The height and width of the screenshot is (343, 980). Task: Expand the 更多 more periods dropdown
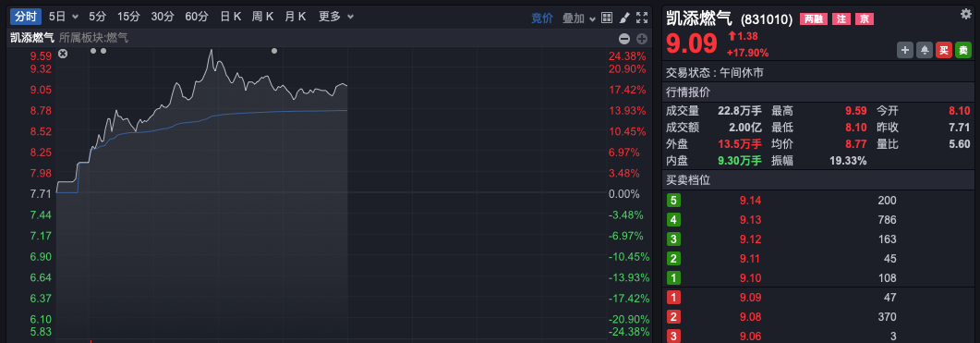(336, 17)
